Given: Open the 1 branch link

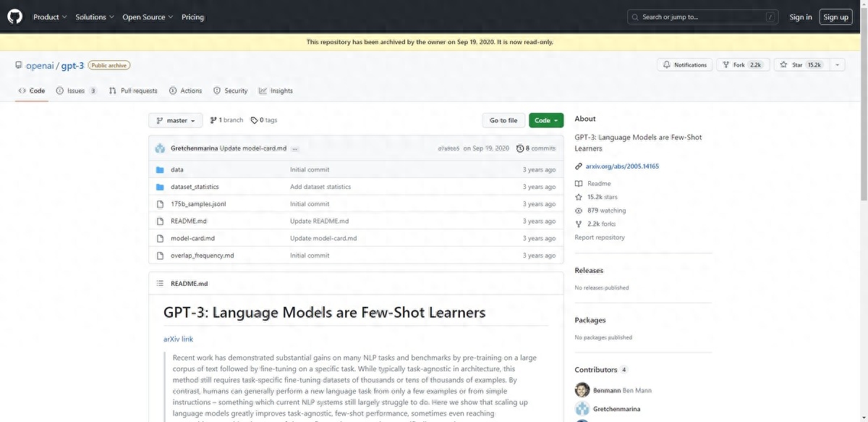Looking at the screenshot, I should pos(226,120).
